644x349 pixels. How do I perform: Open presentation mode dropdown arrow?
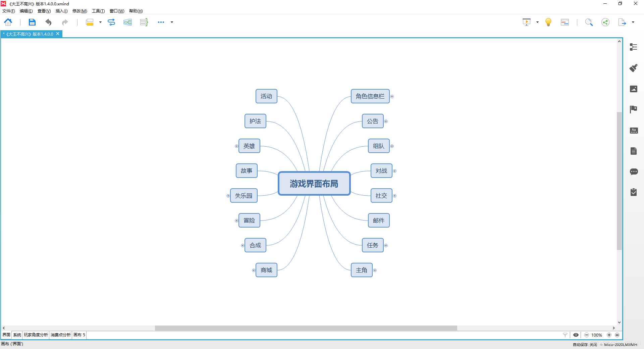[537, 22]
